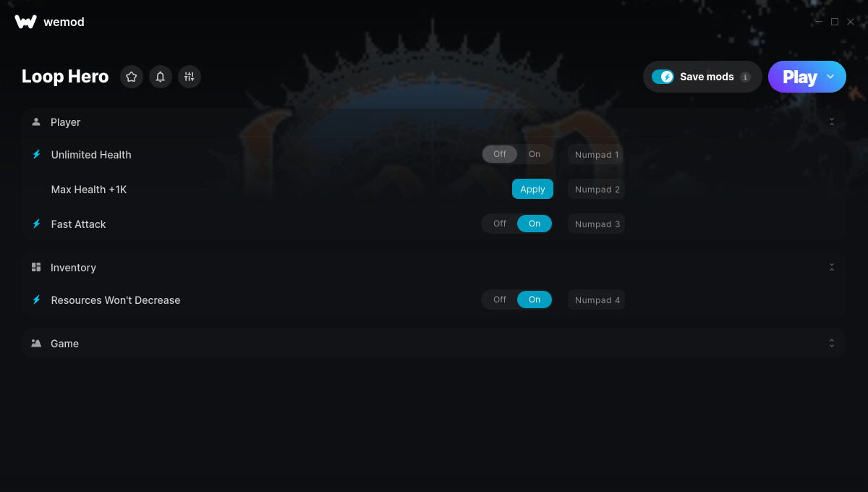Click the WeMod logo icon

(x=25, y=22)
